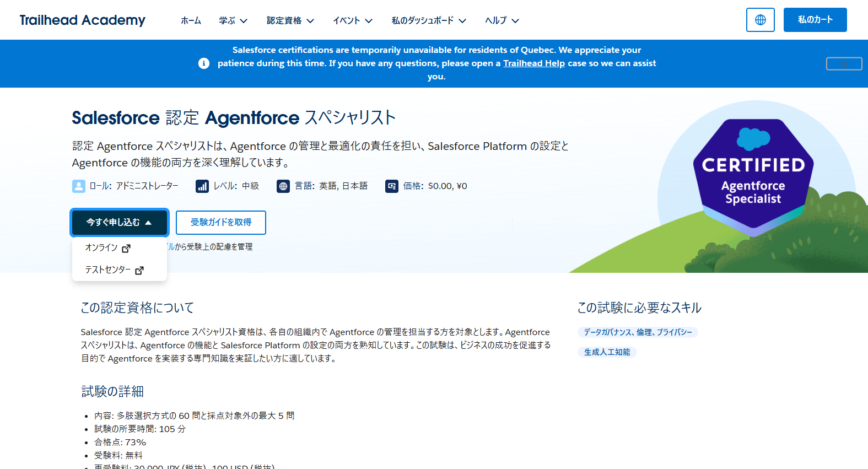Open the 私のダッシュボード dropdown
This screenshot has height=469, width=868.
pyautogui.click(x=429, y=20)
